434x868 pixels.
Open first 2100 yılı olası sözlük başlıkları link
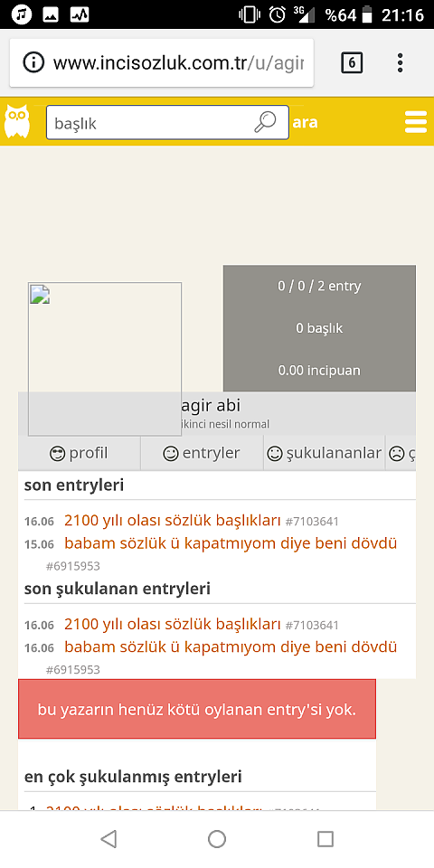(173, 521)
